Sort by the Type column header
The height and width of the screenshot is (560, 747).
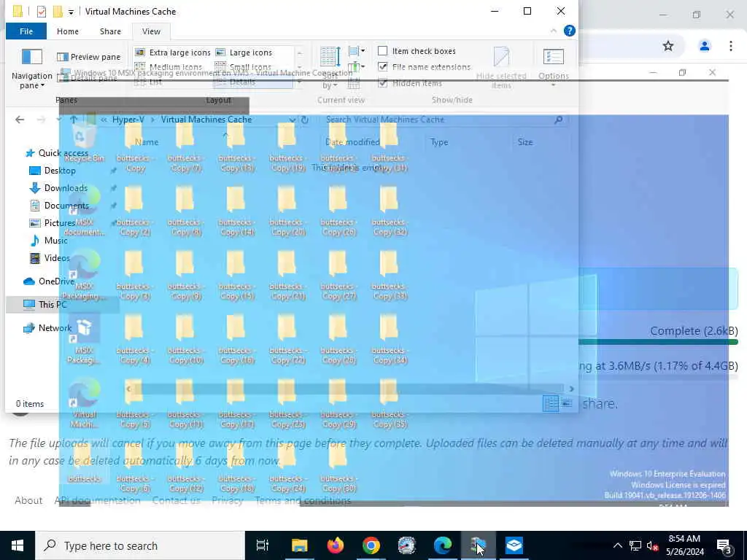(x=439, y=142)
